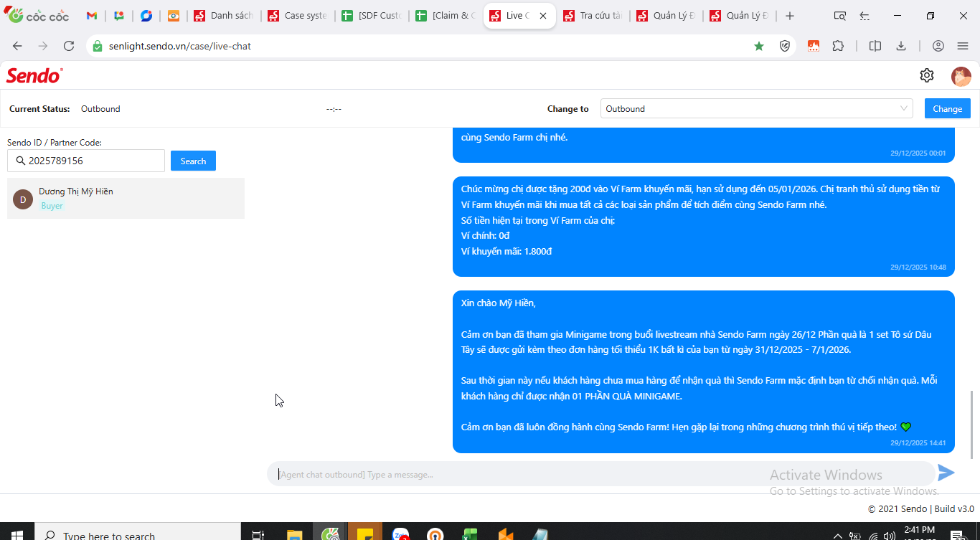Open the browser shield protection icon
This screenshot has height=540, width=980.
pos(785,46)
